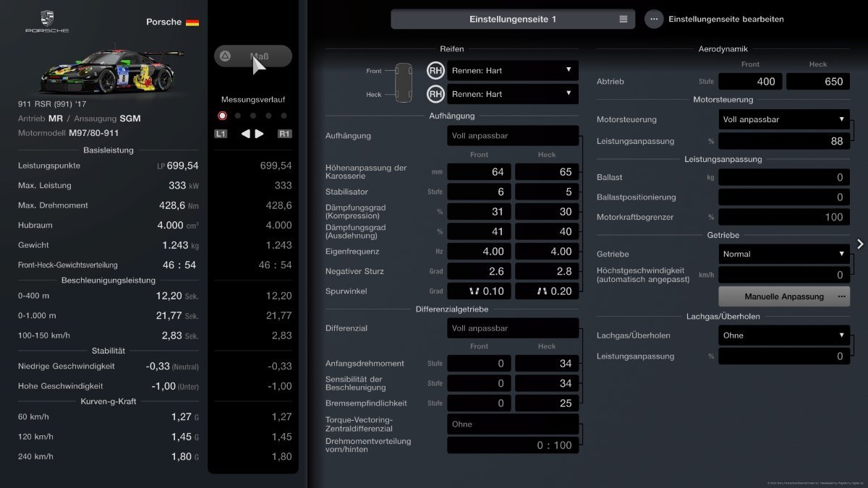Image resolution: width=868 pixels, height=488 pixels.
Task: Open rear tyre dropdown Rennen: Hart
Action: 513,94
